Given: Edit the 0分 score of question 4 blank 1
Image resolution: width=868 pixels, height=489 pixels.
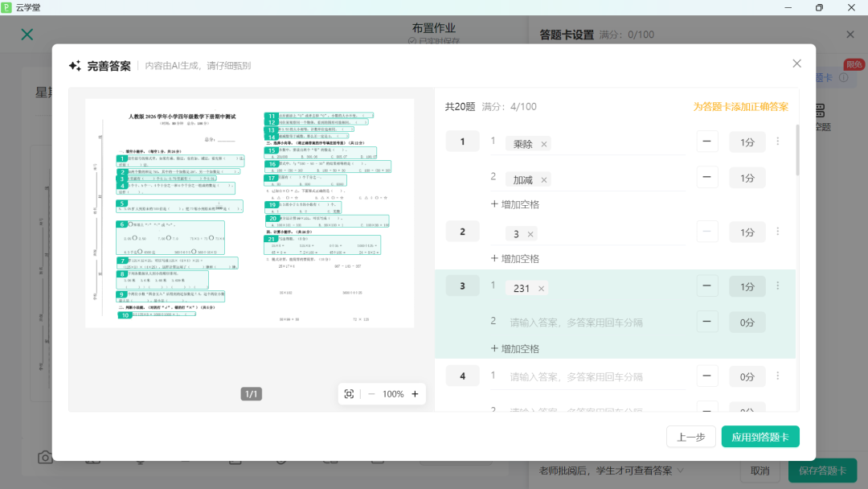Looking at the screenshot, I should point(747,376).
